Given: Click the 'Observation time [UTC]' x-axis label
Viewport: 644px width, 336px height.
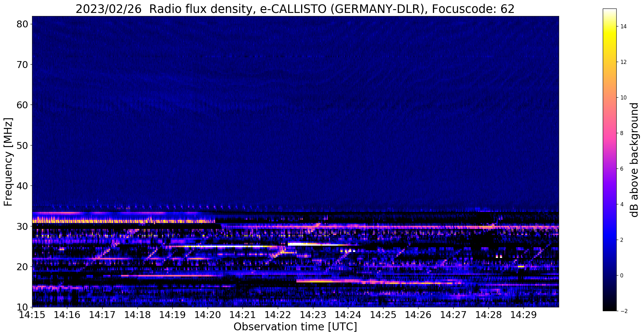Looking at the screenshot, I should tap(295, 327).
